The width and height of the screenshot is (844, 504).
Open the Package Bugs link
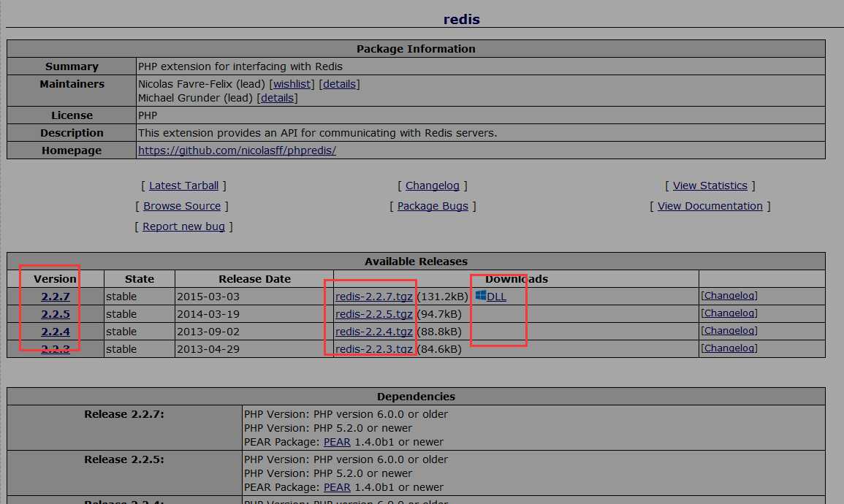(433, 206)
